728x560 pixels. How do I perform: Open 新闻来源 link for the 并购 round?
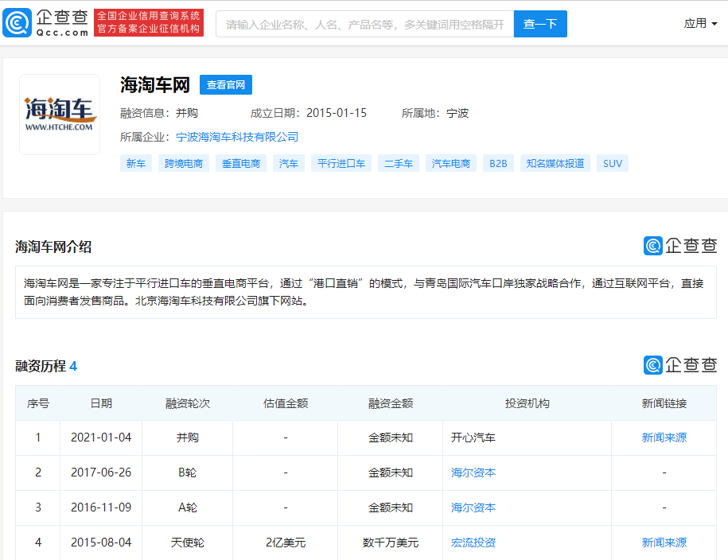tap(664, 437)
